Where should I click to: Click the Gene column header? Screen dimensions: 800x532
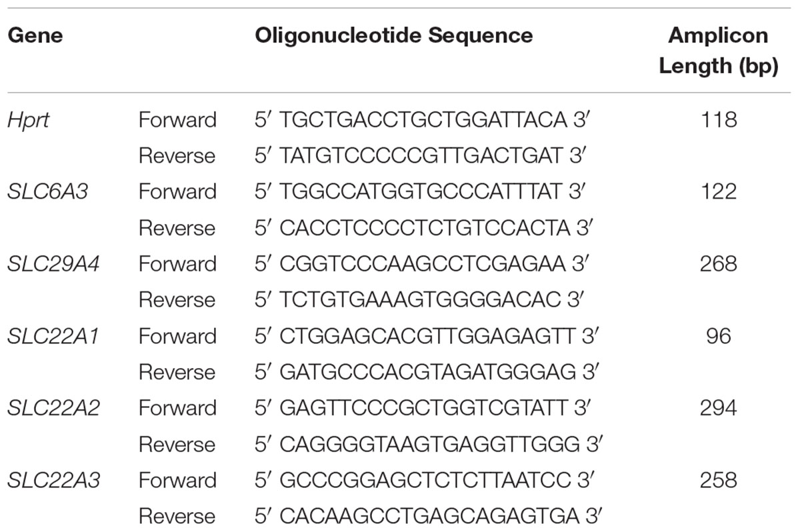point(35,35)
